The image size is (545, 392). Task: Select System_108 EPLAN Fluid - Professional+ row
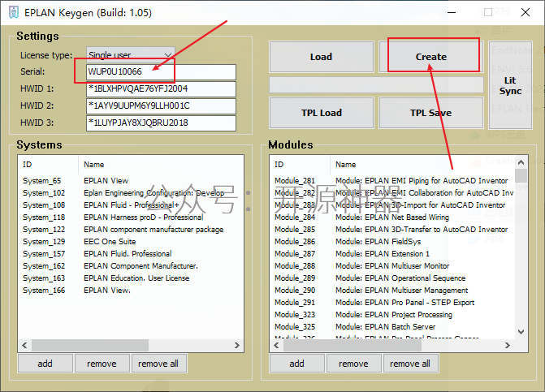tap(131, 205)
